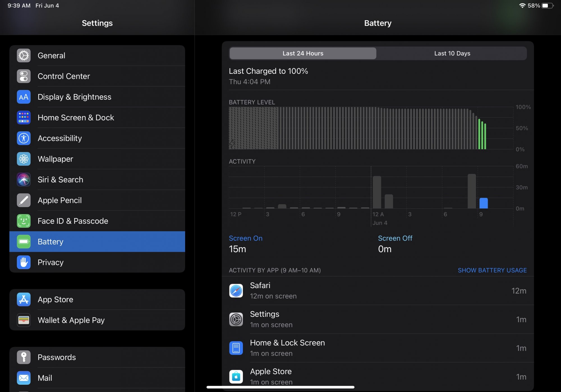Screen dimensions: 561x392
Task: Tap the green battery level bars
Action: tap(482, 135)
